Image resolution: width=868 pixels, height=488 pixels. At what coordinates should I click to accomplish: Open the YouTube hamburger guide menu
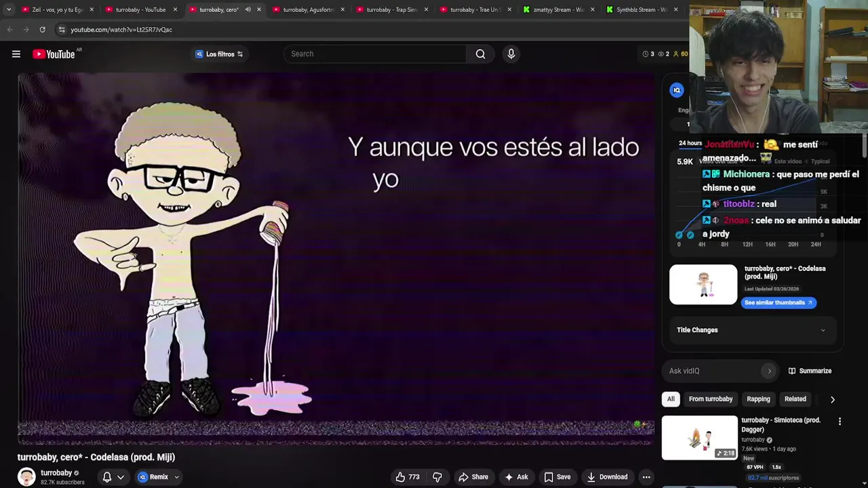point(16,54)
